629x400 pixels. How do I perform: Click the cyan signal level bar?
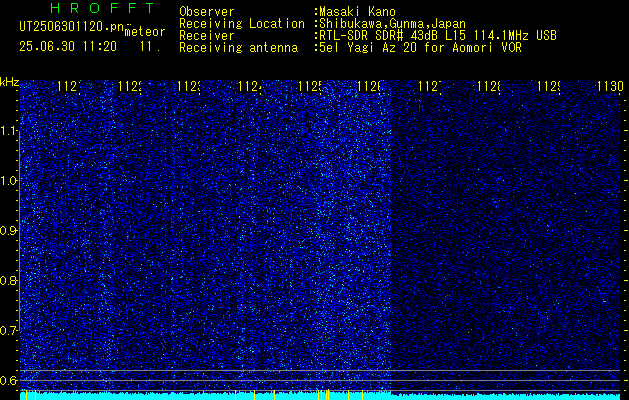coord(320,396)
